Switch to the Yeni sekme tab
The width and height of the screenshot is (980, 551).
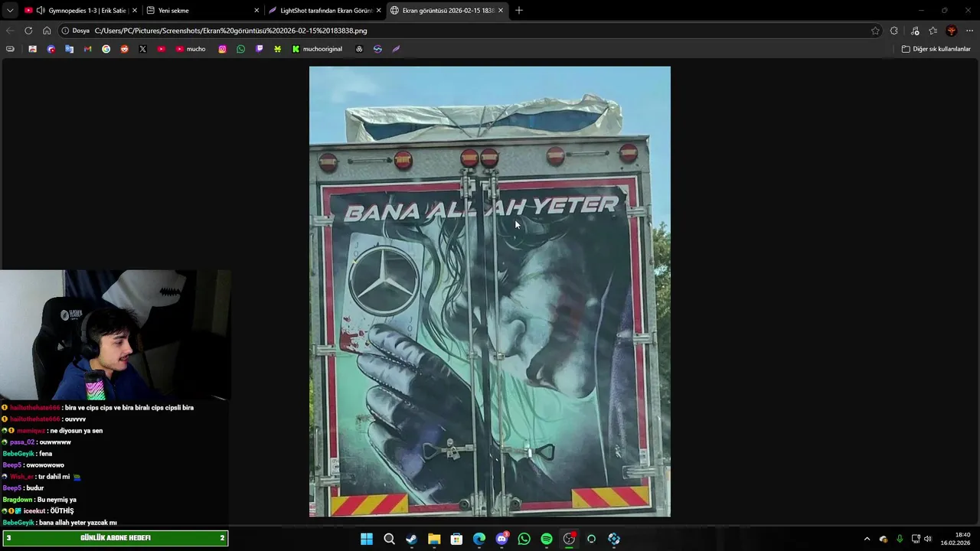click(203, 11)
